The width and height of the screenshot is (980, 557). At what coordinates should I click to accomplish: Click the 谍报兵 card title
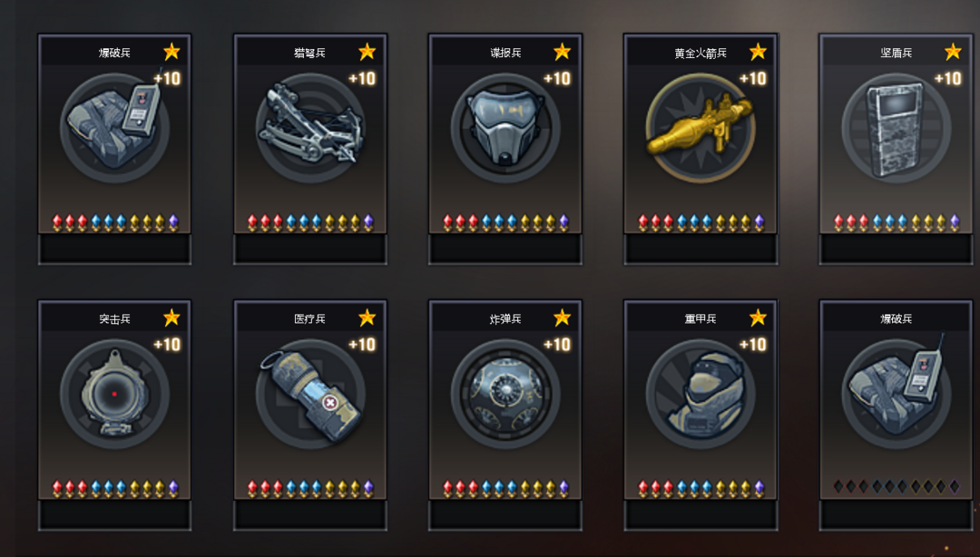point(505,54)
